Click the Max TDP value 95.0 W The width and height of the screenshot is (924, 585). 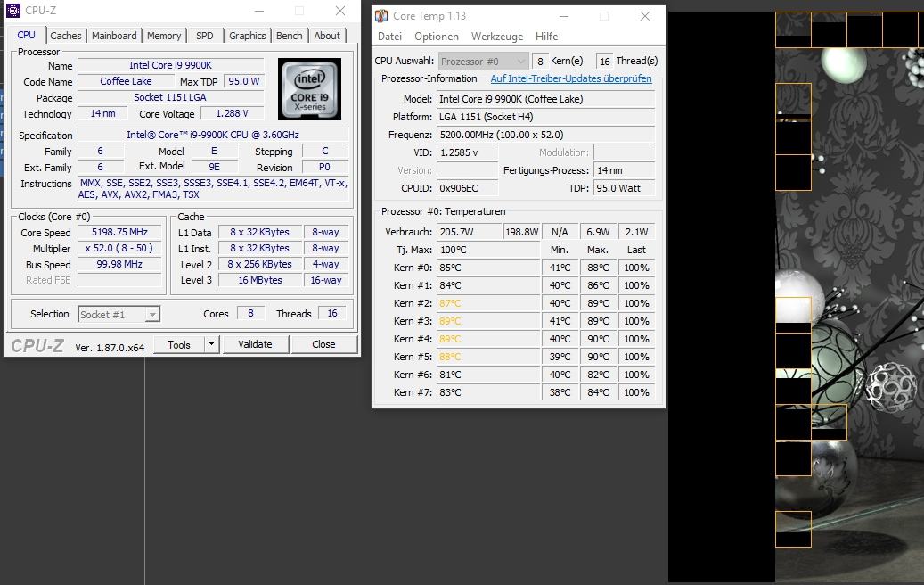243,81
